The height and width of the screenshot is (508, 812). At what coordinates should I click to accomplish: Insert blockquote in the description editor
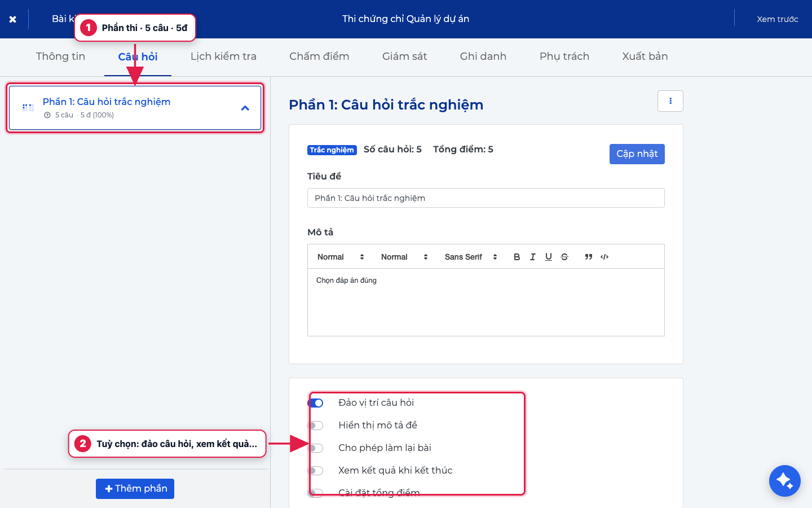588,257
